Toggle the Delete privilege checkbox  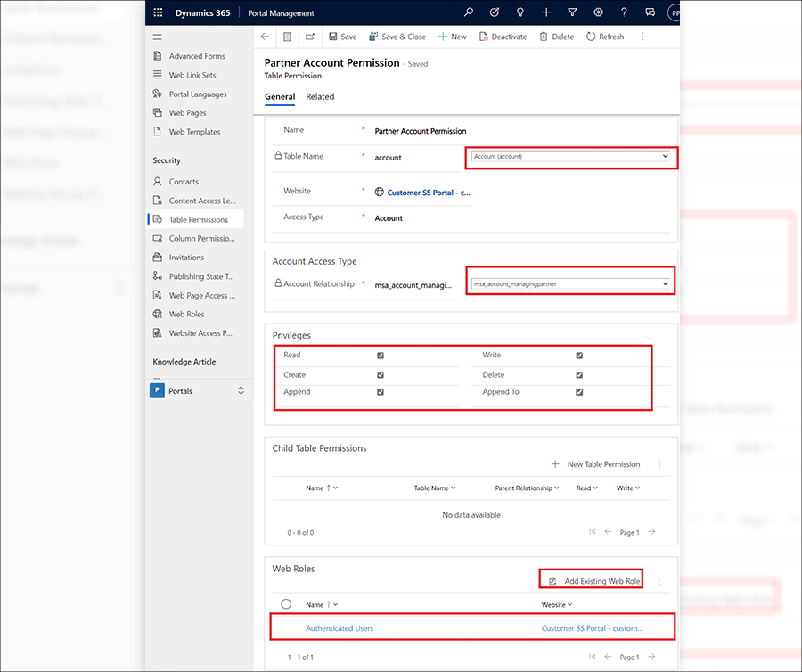[579, 375]
